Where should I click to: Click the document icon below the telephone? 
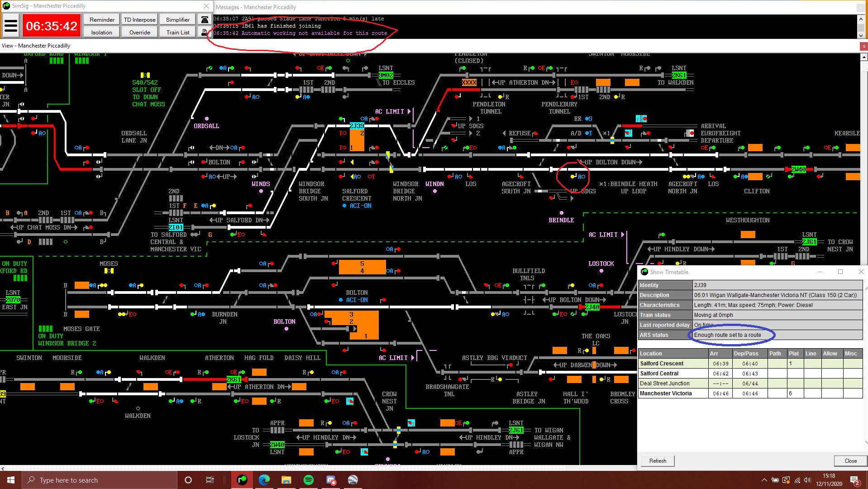click(205, 32)
